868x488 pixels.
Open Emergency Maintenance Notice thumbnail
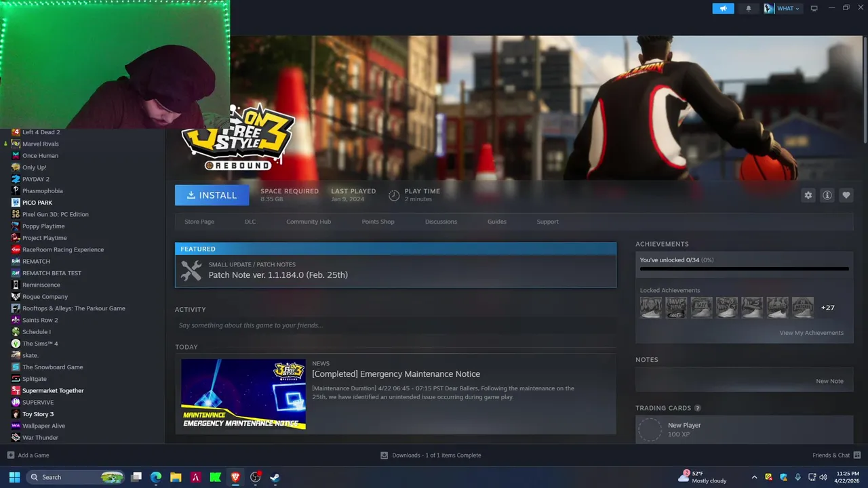point(243,394)
